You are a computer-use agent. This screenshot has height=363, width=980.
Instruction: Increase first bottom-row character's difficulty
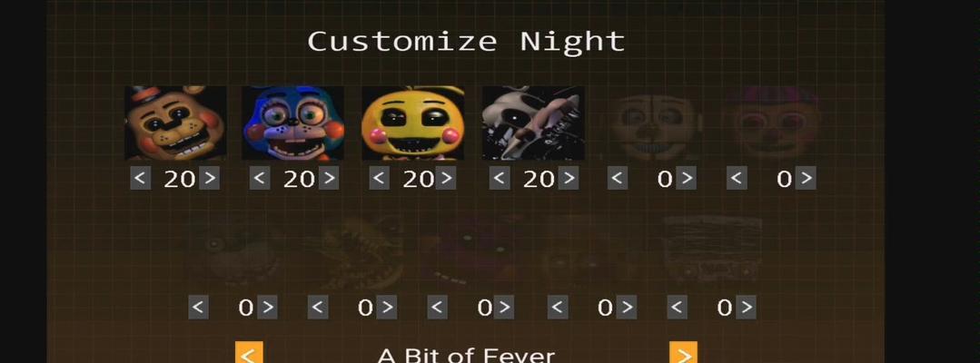268,308
